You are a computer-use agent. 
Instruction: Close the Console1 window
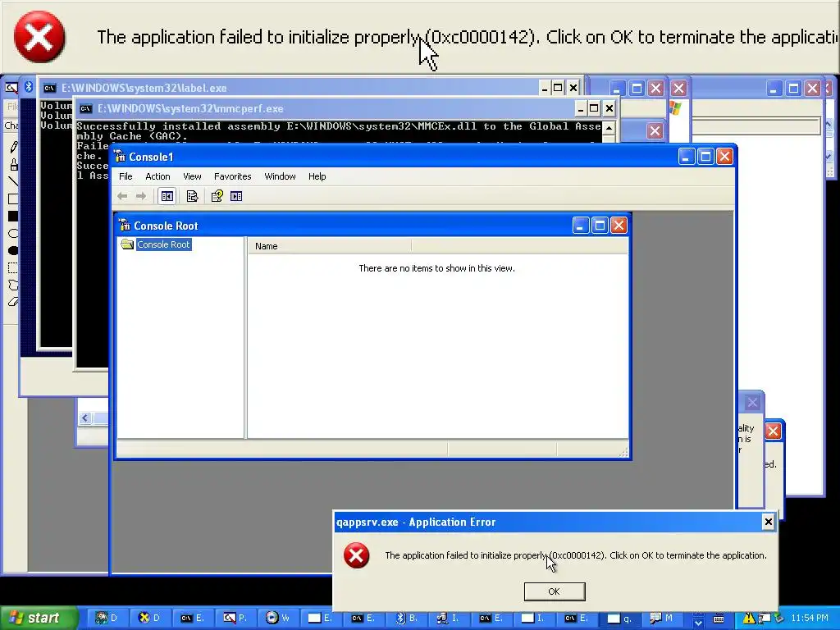click(x=725, y=157)
